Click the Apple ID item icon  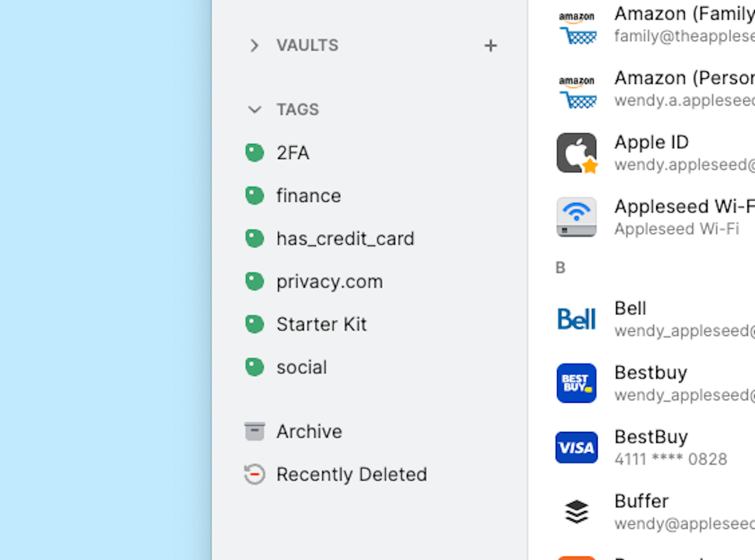[x=576, y=153]
